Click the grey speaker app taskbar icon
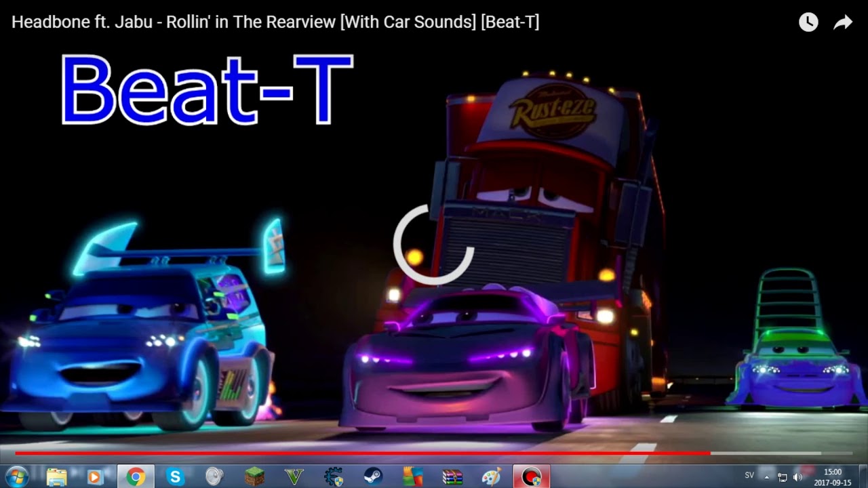 [215, 477]
